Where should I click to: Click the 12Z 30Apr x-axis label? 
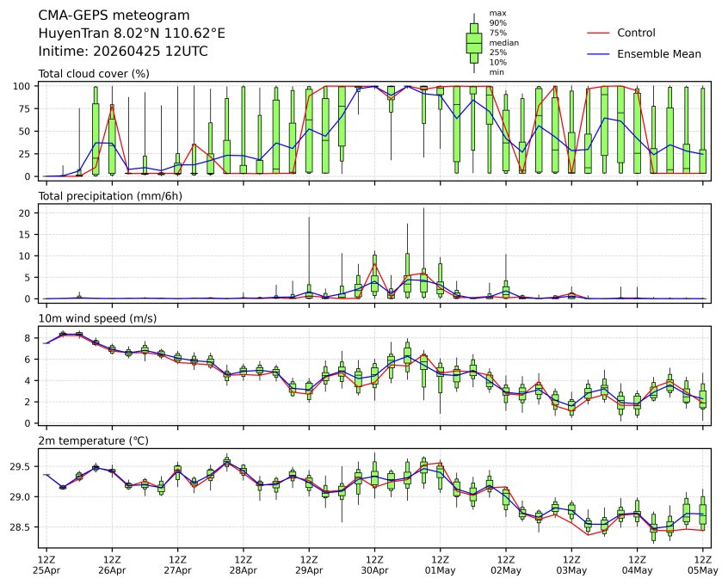[x=374, y=564]
